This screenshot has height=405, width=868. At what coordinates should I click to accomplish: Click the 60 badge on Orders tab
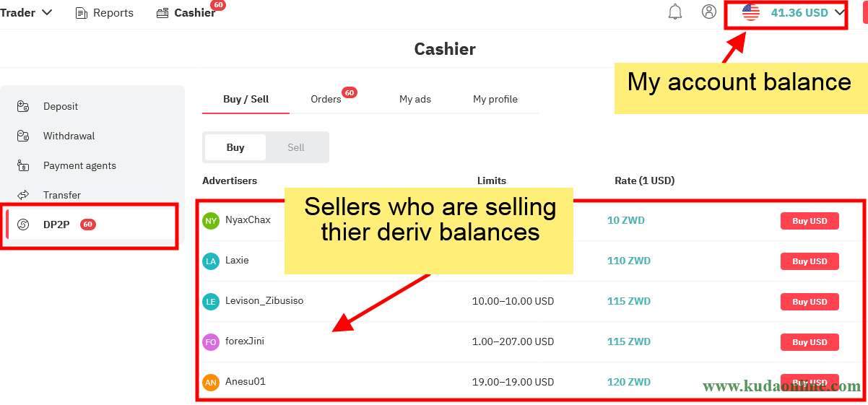350,92
